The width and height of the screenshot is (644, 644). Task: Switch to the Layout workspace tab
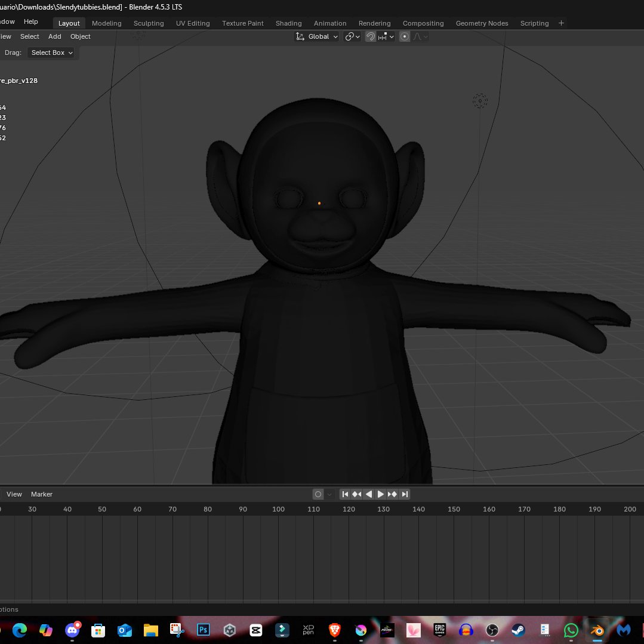click(69, 23)
